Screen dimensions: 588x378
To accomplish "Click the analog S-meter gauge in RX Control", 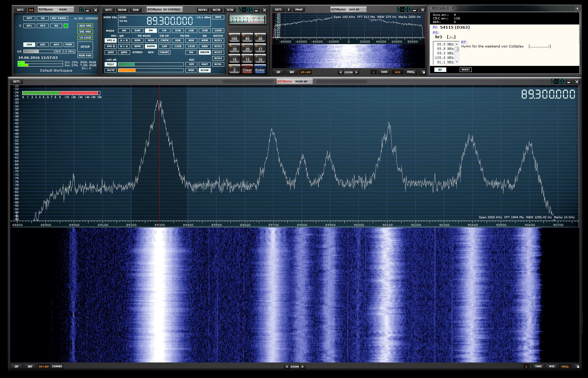I will point(248,20).
